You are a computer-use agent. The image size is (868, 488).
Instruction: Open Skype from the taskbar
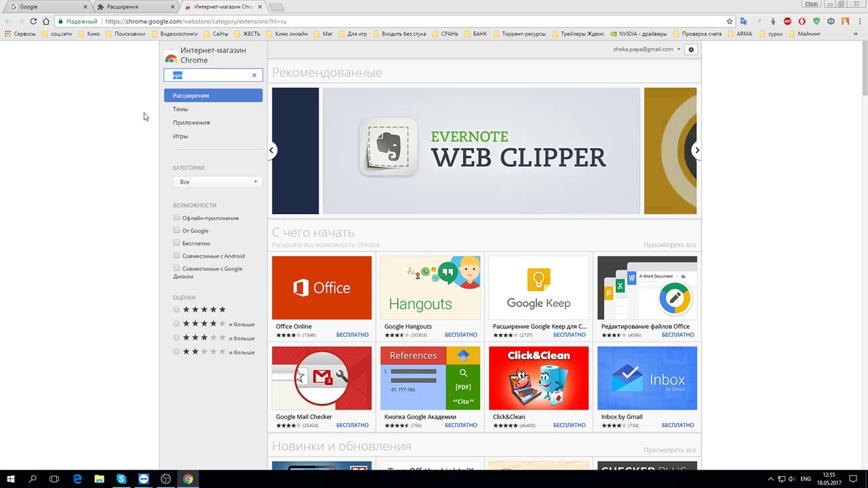(x=121, y=479)
